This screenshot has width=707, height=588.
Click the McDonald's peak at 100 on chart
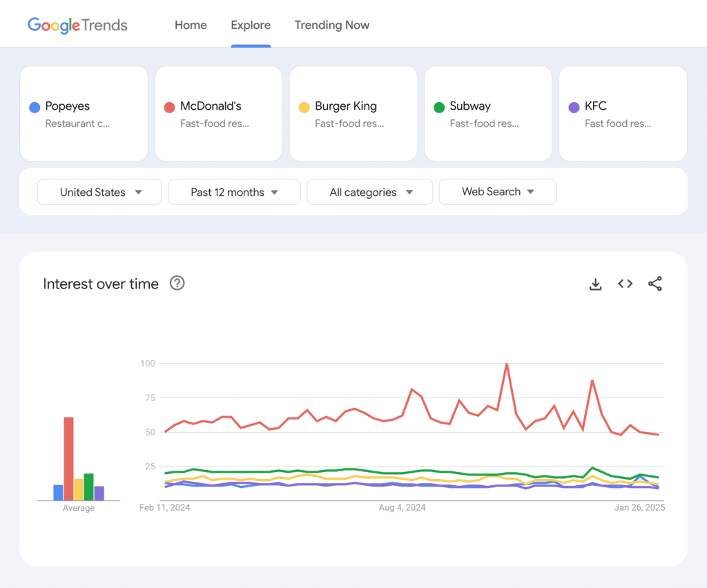[x=507, y=364]
